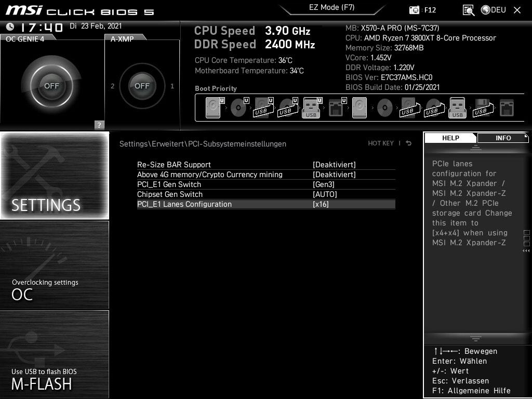The image size is (532, 399).
Task: Click the DDR Voltage: 1.220V line
Action: pyautogui.click(x=380, y=67)
